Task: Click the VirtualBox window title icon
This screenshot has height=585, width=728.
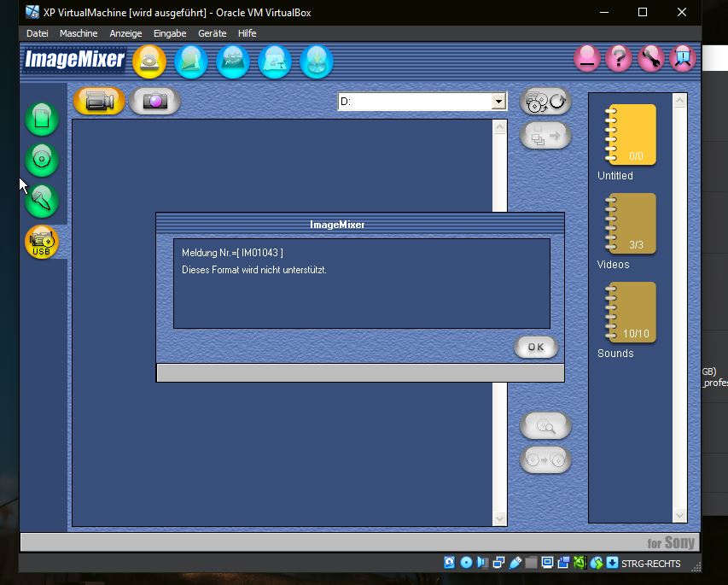Action: tap(32, 12)
